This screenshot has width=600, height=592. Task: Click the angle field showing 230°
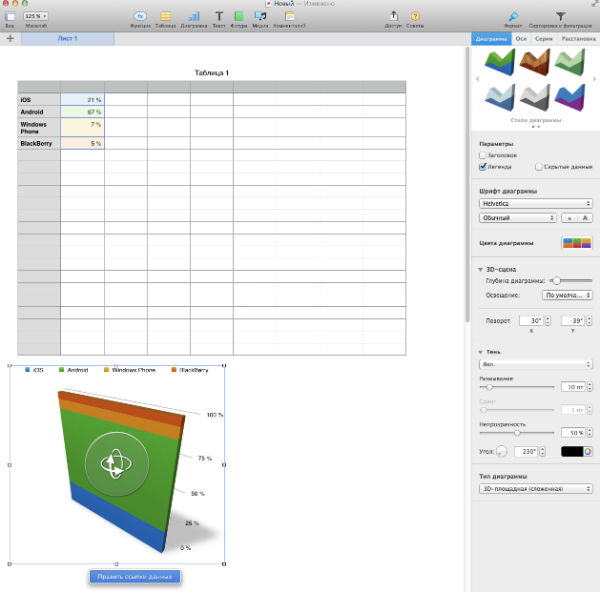coord(526,452)
